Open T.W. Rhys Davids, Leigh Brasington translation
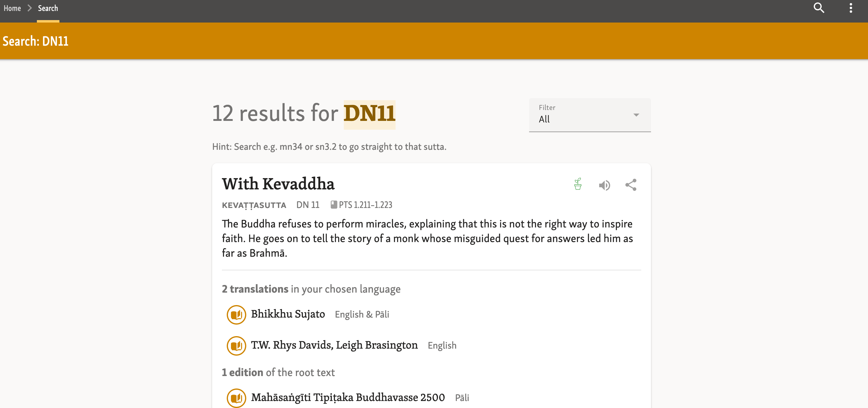 click(x=334, y=345)
